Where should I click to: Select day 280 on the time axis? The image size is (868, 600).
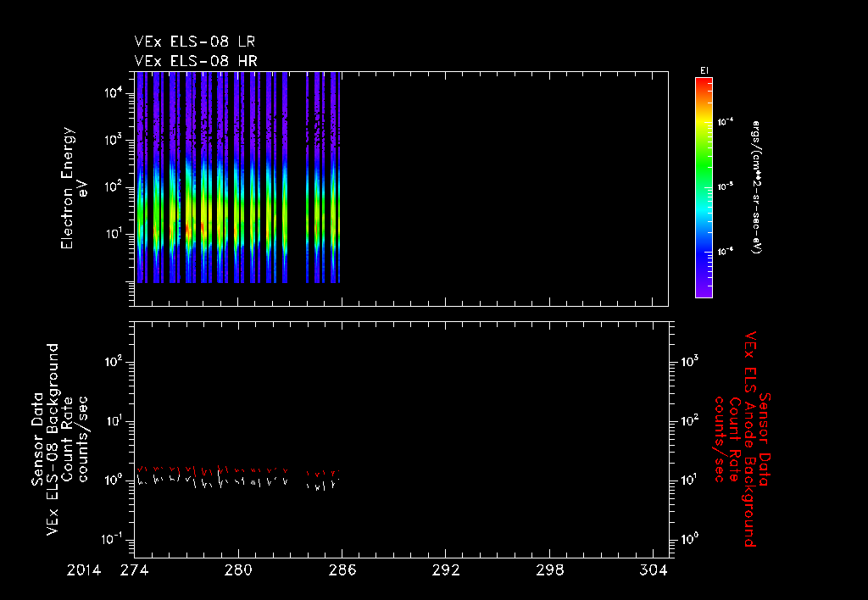coord(239,570)
